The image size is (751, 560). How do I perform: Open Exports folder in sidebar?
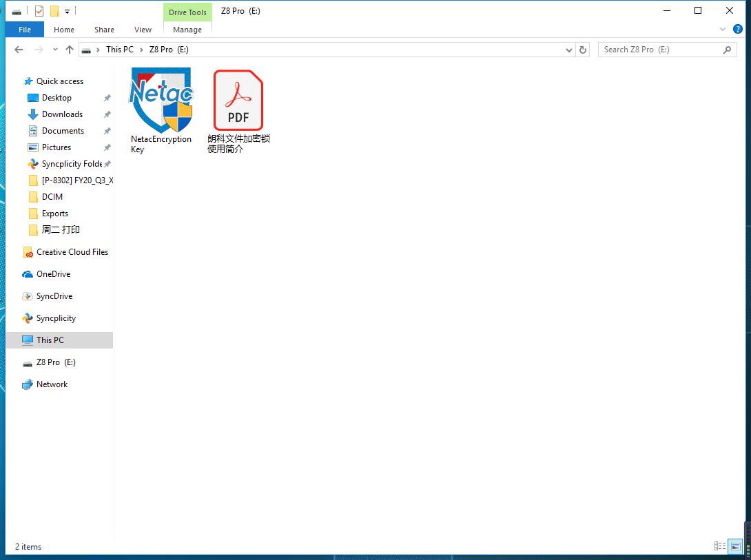(x=55, y=214)
